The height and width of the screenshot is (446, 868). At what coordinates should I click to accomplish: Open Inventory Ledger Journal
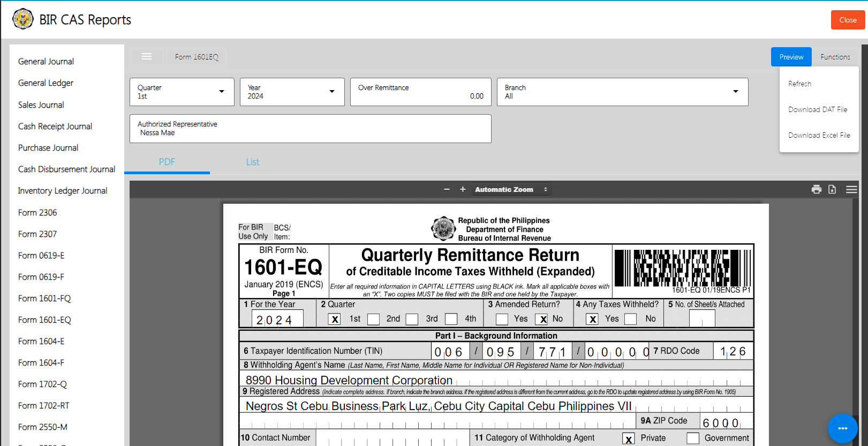click(63, 191)
